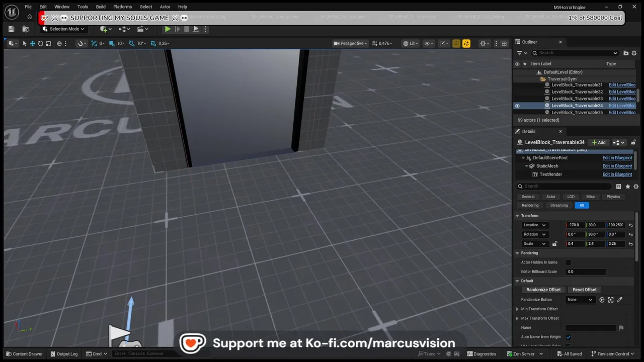
Task: Select the StaticMesh component
Action: (547, 166)
